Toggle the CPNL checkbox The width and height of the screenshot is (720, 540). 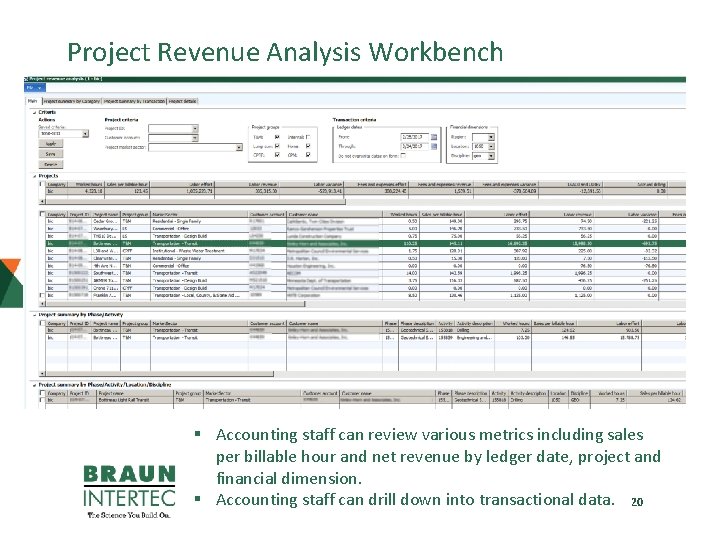308,155
